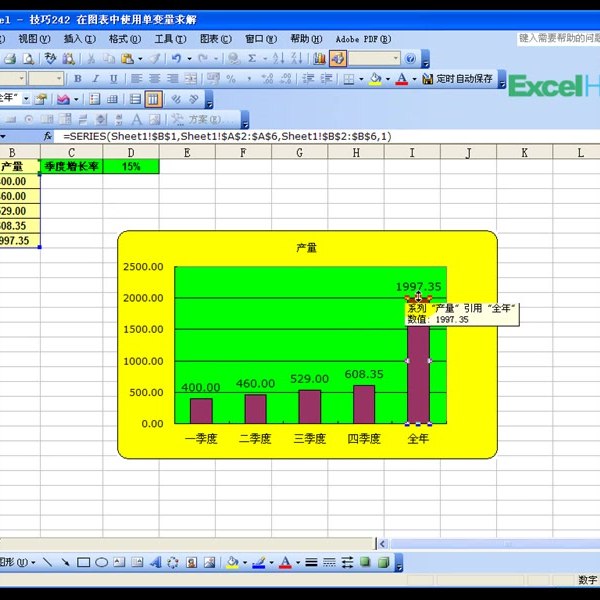This screenshot has width=600, height=600.
Task: Click the insert function fx button
Action: [47, 136]
